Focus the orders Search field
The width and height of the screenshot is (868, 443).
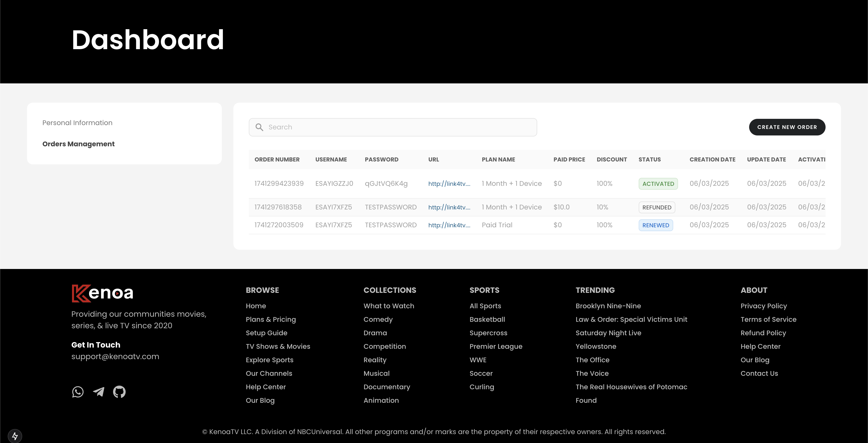pyautogui.click(x=398, y=127)
